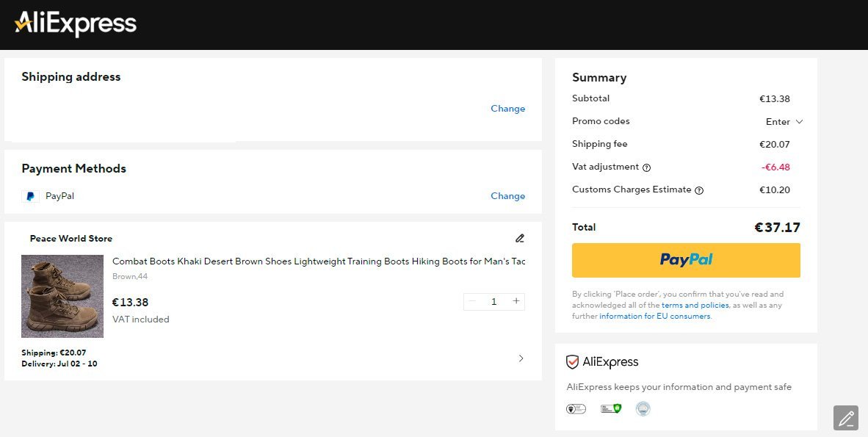Click the Peace World Store name
Viewport: 868px width, 437px height.
coord(70,239)
